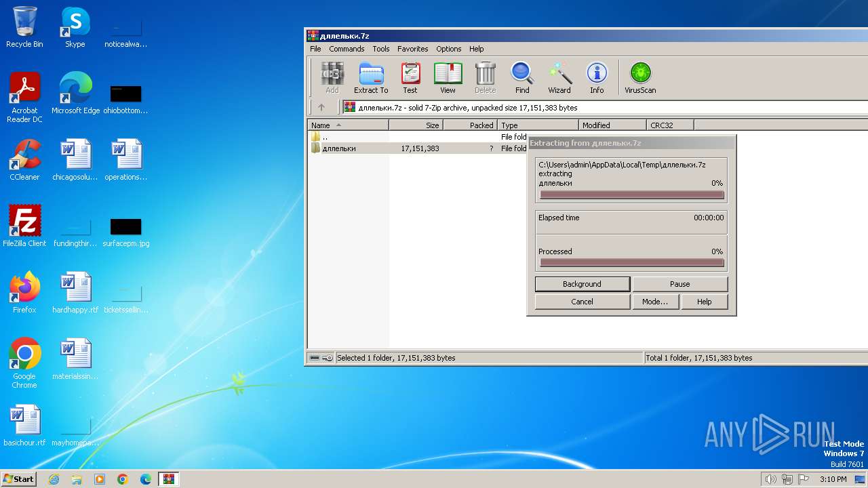Image resolution: width=868 pixels, height=488 pixels.
Task: Click the Test archive toolbar icon
Action: (x=410, y=78)
